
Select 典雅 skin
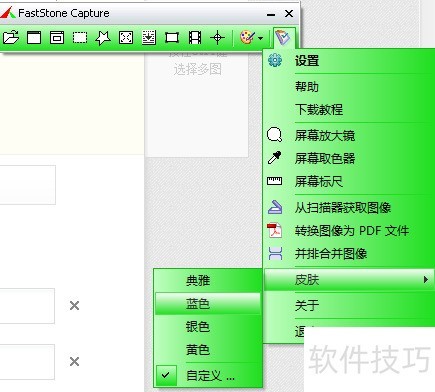tap(208, 281)
